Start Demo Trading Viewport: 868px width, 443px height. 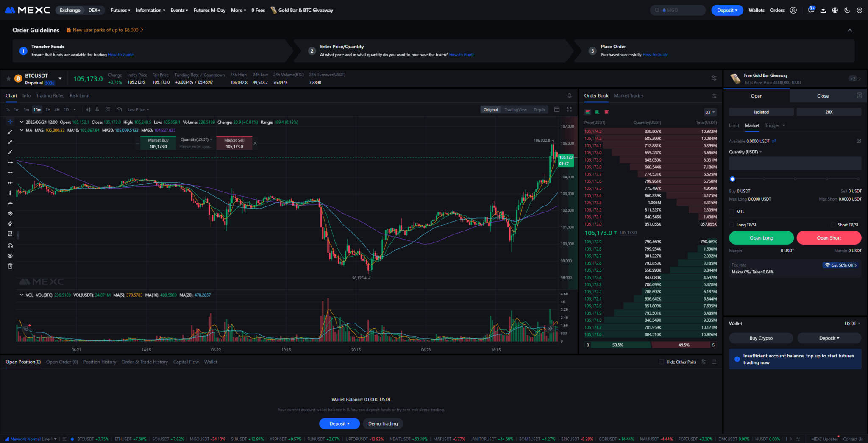pyautogui.click(x=382, y=423)
